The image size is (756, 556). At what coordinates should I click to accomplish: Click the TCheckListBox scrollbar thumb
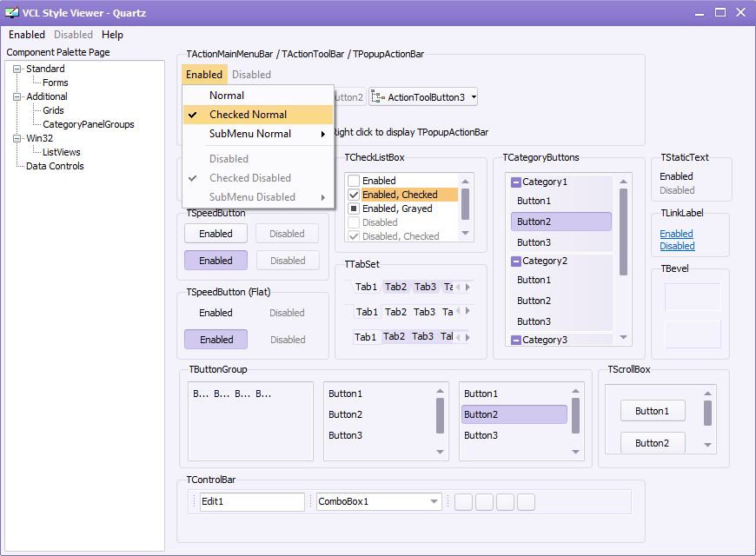pyautogui.click(x=465, y=204)
